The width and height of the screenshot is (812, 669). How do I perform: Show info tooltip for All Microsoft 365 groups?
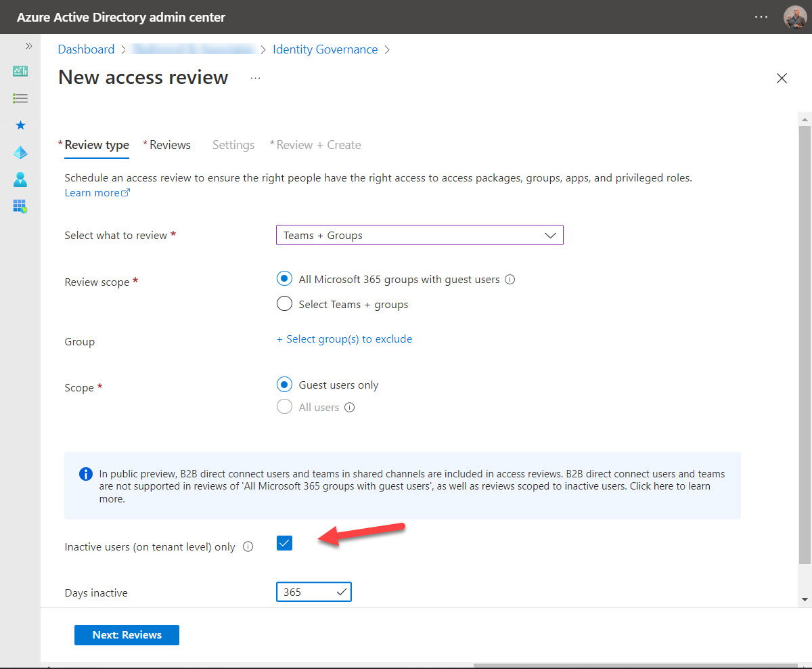pyautogui.click(x=510, y=279)
